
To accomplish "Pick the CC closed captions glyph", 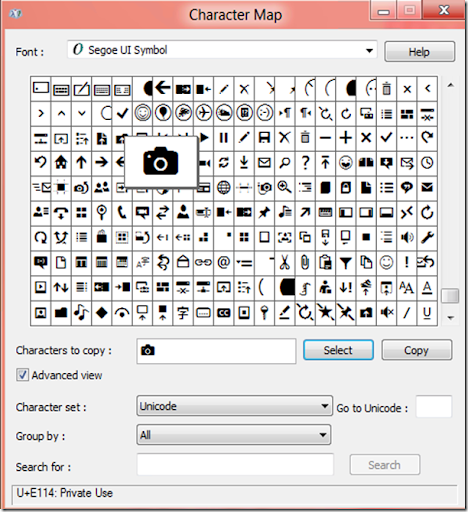I will pyautogui.click(x=224, y=313).
